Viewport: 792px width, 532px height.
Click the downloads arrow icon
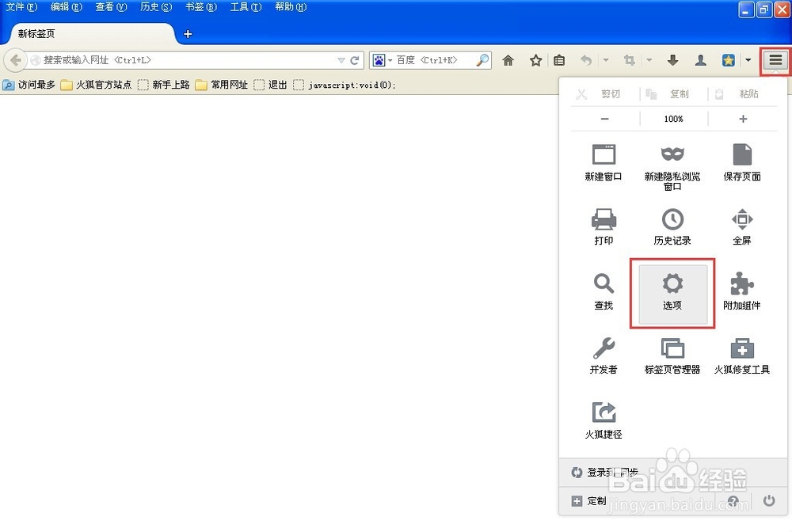(672, 59)
